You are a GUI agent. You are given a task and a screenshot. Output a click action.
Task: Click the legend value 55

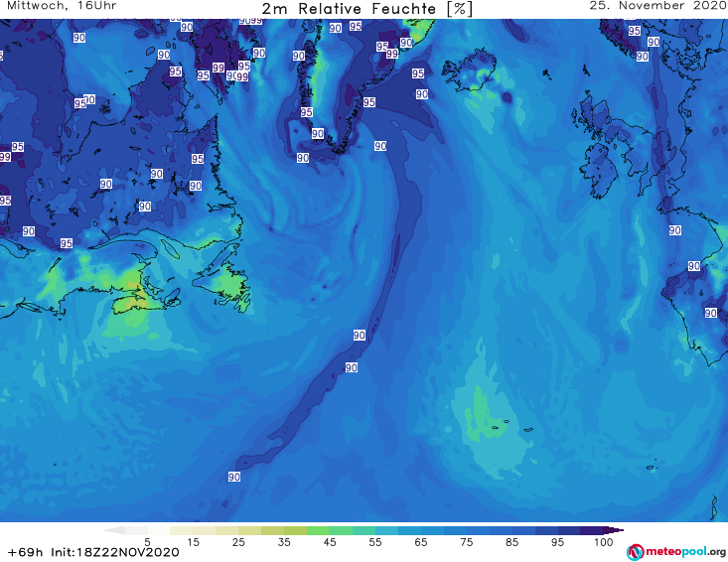click(375, 542)
